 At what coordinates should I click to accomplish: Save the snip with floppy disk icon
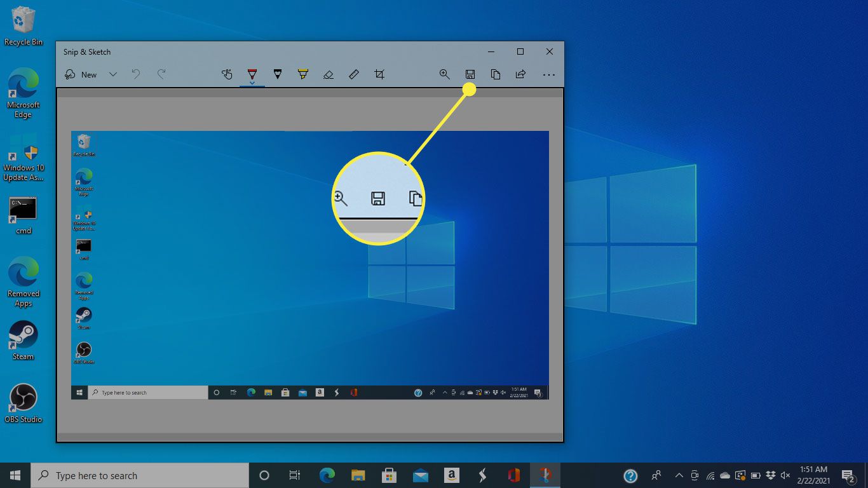pos(470,74)
